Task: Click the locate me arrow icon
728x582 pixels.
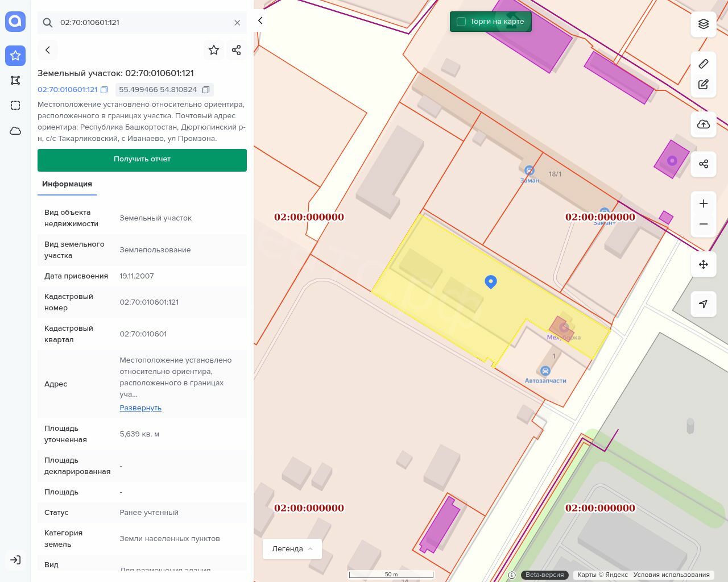Action: coord(704,304)
